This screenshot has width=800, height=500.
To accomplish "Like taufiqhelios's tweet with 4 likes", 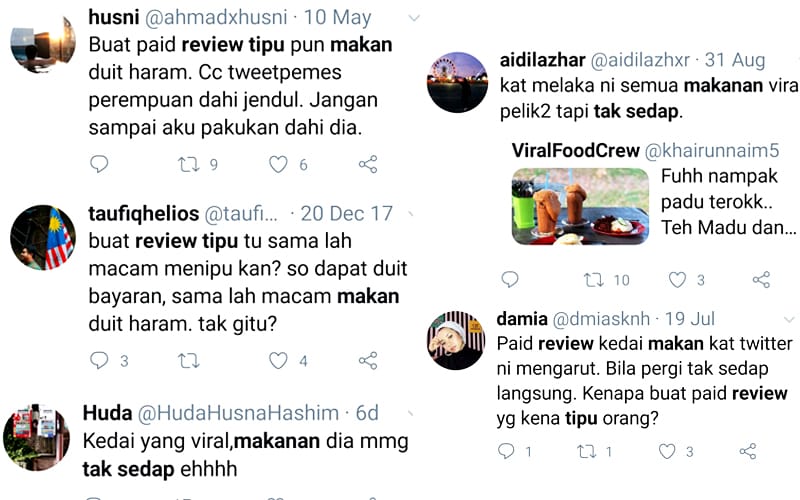I will tap(278, 361).
